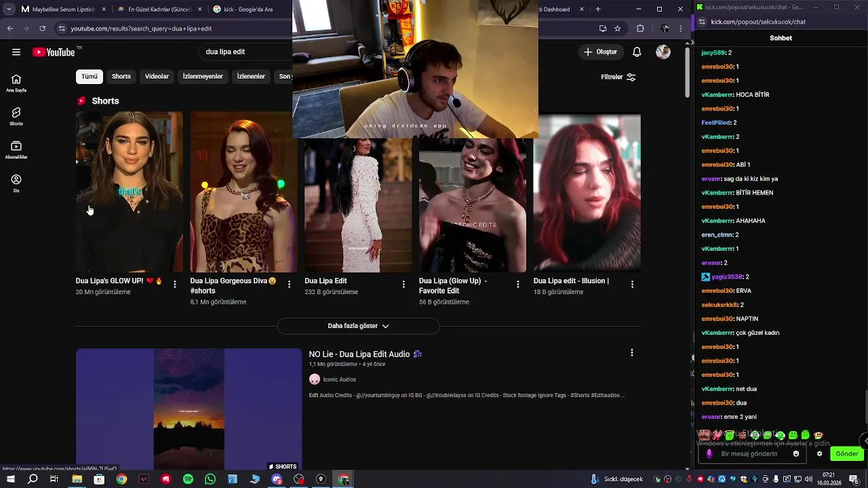Viewport: 868px width, 488px height.
Task: Open the Iconic Audios channel link
Action: coord(339,380)
